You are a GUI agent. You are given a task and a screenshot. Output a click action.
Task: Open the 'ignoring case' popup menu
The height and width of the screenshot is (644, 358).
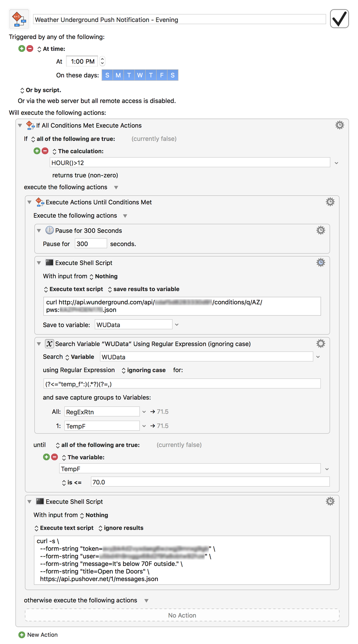point(144,370)
